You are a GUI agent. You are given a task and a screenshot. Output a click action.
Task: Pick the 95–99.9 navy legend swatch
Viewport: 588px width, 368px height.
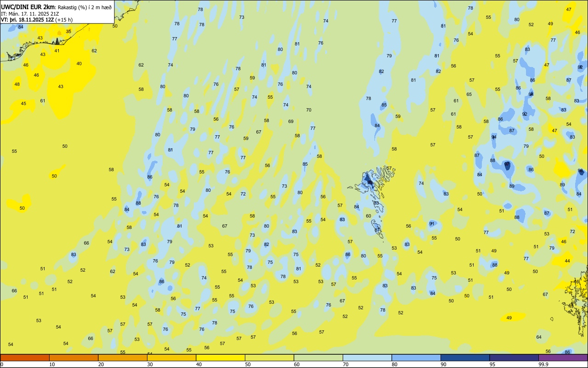[514, 357]
